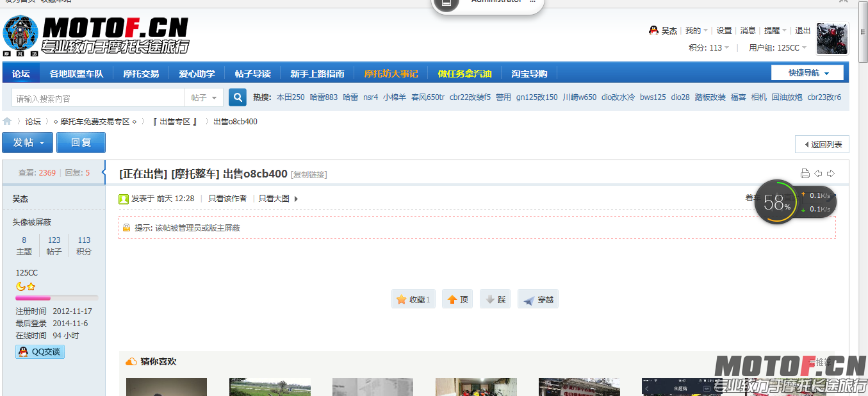Click 只看该作者 filter link

click(227, 199)
